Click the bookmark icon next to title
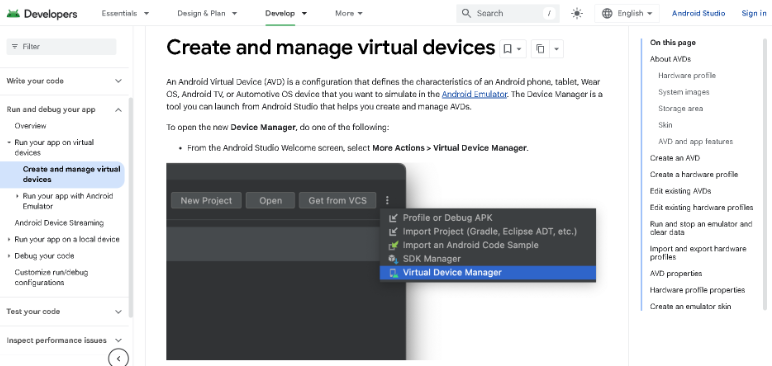 (x=507, y=49)
